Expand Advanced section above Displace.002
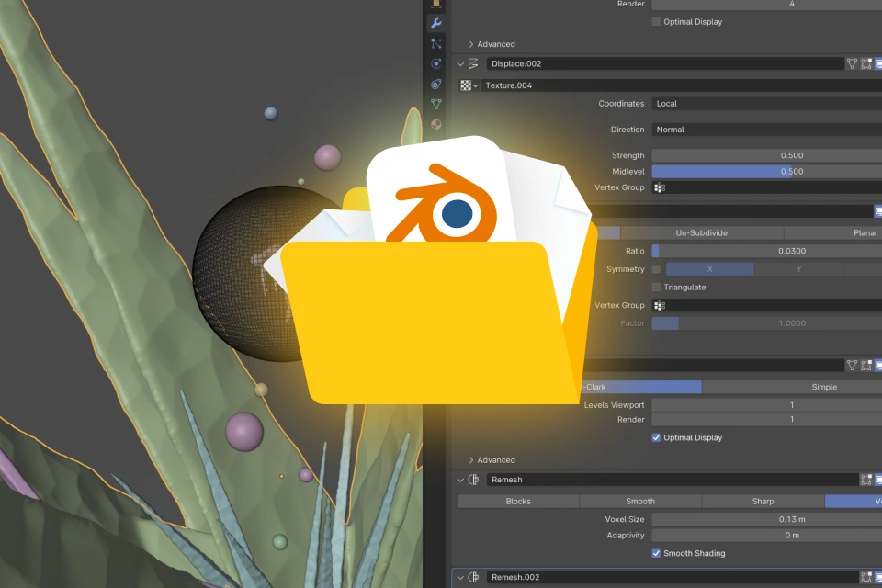Image resolution: width=882 pixels, height=588 pixels. pyautogui.click(x=491, y=44)
